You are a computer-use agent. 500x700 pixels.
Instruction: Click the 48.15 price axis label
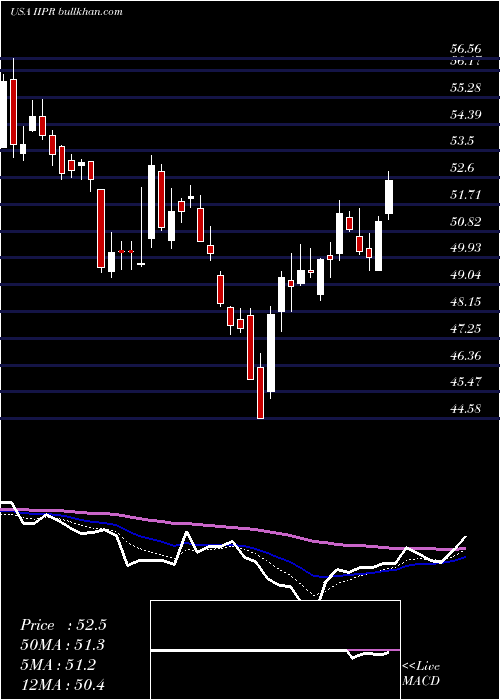466,302
